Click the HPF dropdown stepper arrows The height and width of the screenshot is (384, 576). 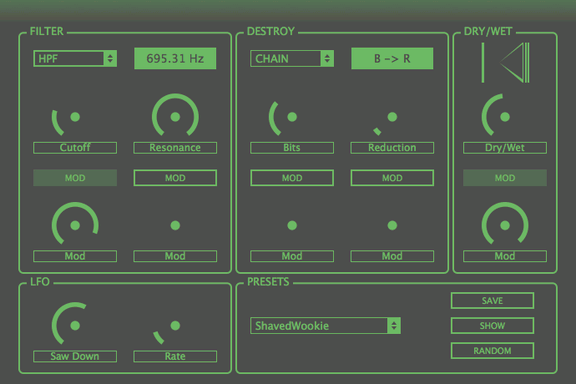[x=110, y=58]
